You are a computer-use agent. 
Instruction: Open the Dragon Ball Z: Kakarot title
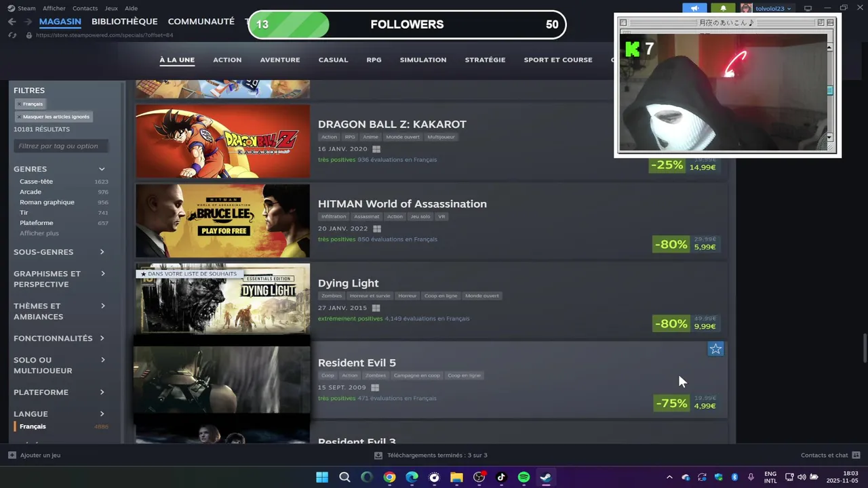coord(392,125)
